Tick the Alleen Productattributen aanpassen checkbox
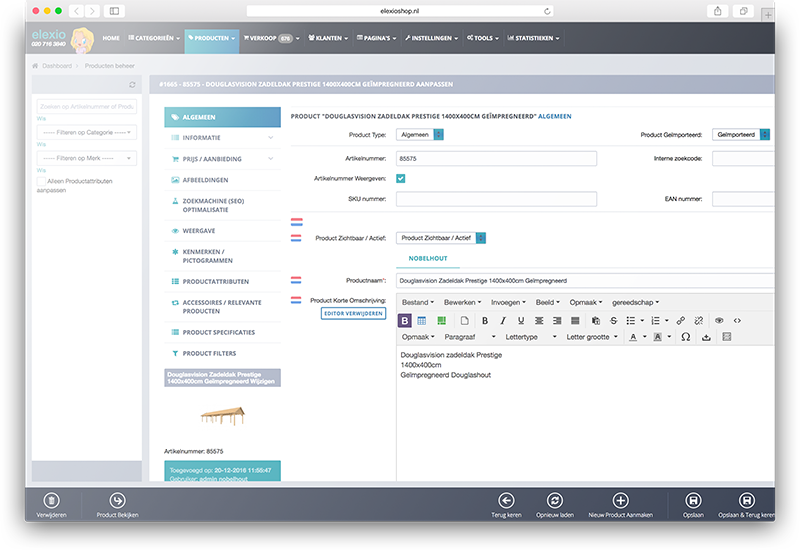This screenshot has width=800, height=550. pos(41,181)
